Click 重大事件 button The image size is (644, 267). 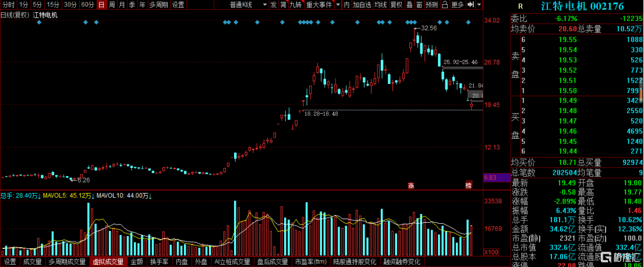(x=319, y=5)
